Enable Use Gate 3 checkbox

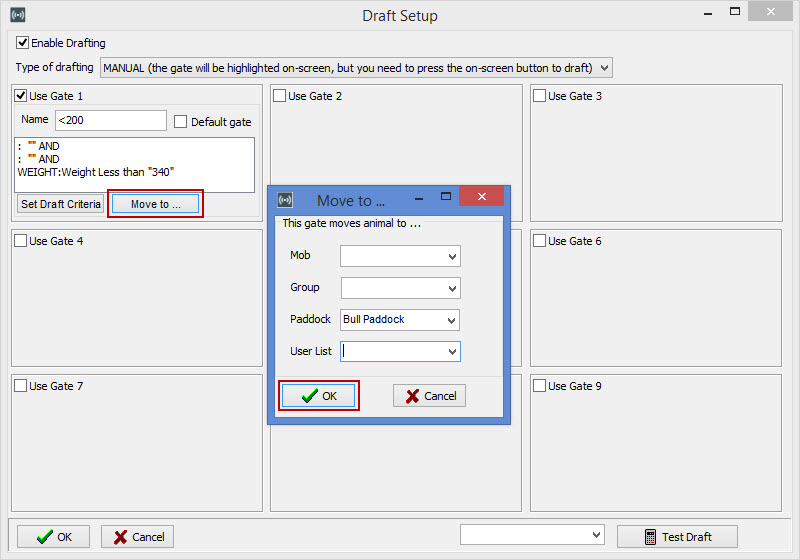[539, 95]
